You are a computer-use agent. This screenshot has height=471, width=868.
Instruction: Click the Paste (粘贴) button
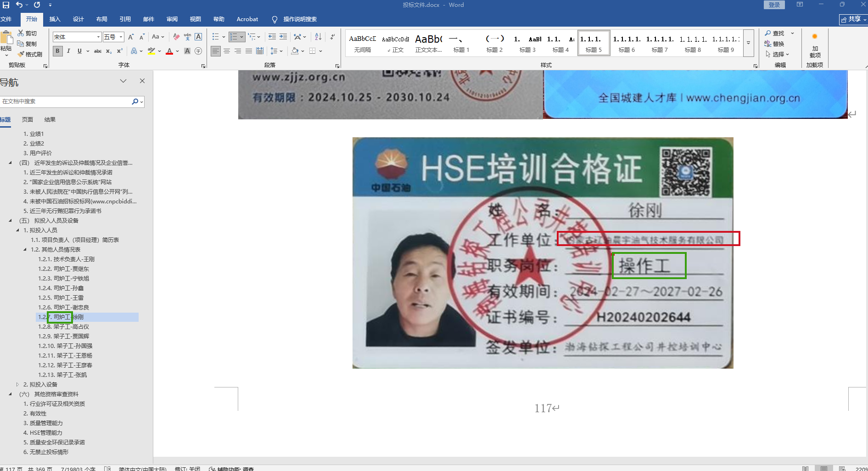[x=6, y=44]
